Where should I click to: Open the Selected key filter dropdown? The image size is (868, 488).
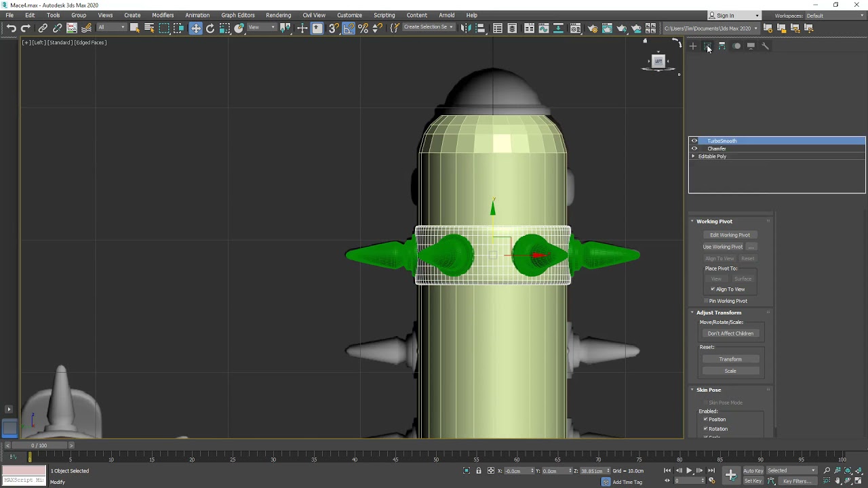pyautogui.click(x=791, y=471)
